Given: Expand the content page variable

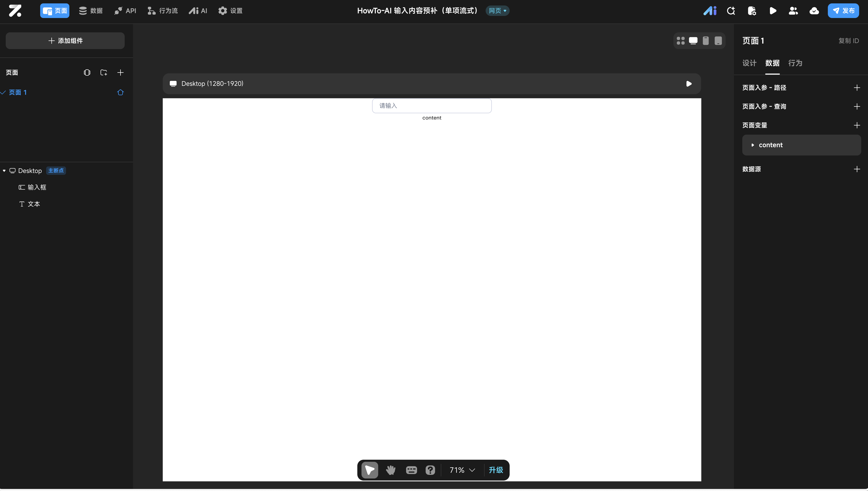Looking at the screenshot, I should point(753,145).
